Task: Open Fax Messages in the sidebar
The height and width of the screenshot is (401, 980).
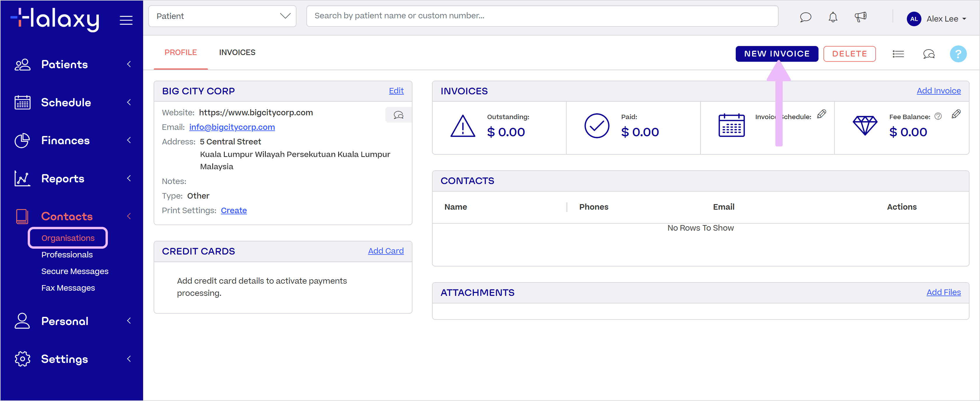Action: pyautogui.click(x=68, y=288)
